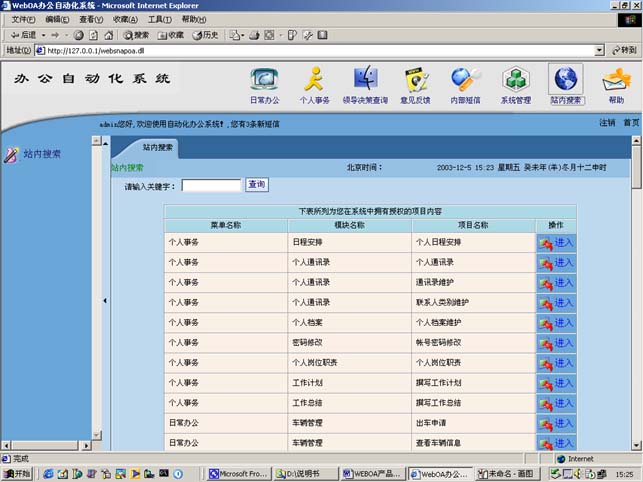
Task: Open the 文件(F) menu
Action: [x=23, y=19]
